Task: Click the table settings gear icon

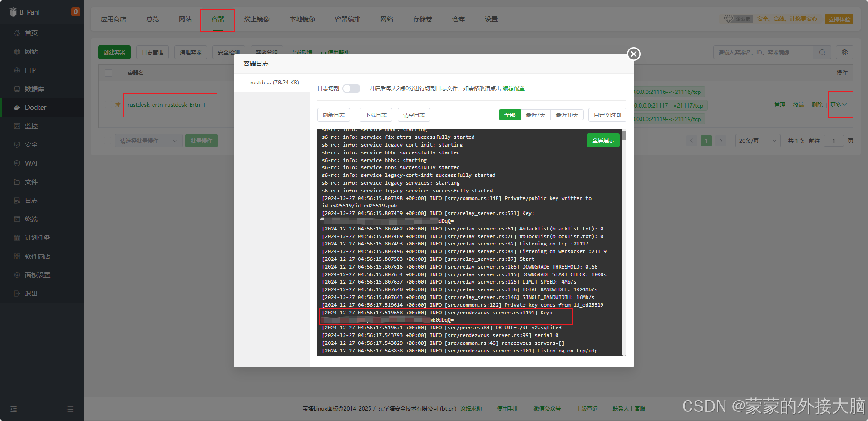Action: (x=844, y=52)
